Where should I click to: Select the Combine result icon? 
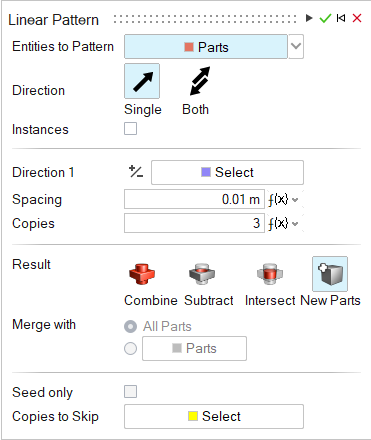pos(142,274)
